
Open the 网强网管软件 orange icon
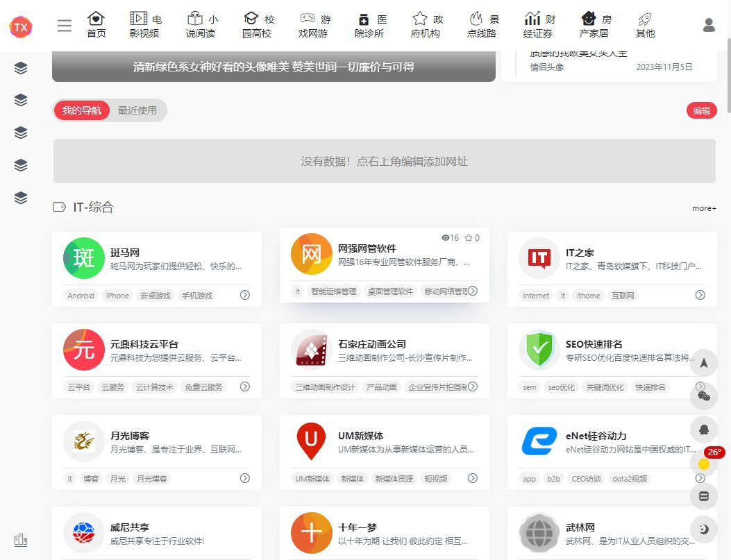(x=312, y=254)
